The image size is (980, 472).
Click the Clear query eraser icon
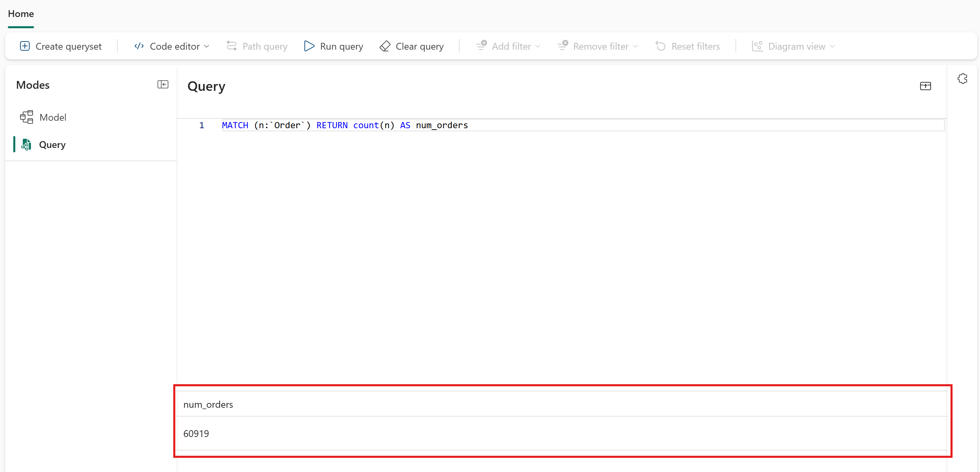385,46
